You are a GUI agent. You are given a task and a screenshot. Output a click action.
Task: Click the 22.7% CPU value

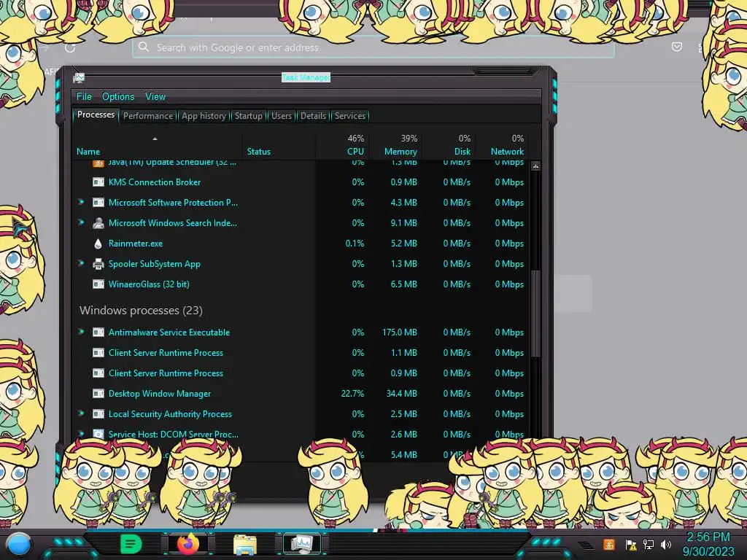pos(352,393)
